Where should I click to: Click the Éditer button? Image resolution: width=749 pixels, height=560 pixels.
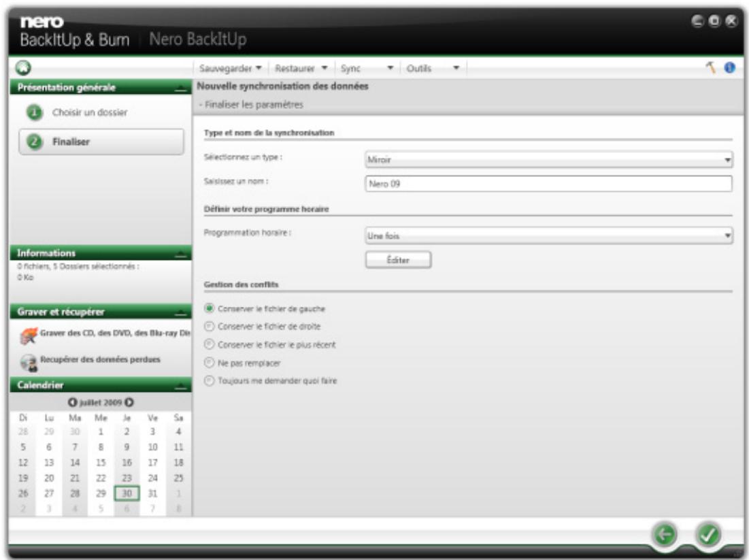[x=399, y=260]
